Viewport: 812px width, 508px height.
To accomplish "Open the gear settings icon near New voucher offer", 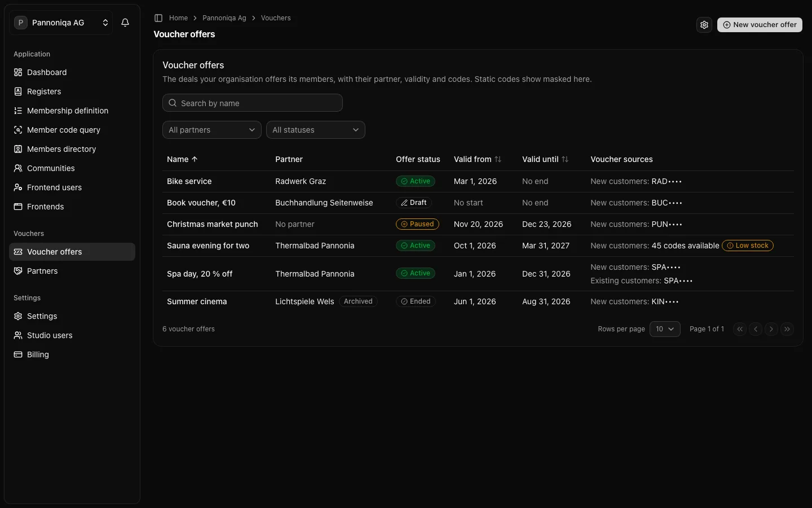I will pyautogui.click(x=704, y=25).
